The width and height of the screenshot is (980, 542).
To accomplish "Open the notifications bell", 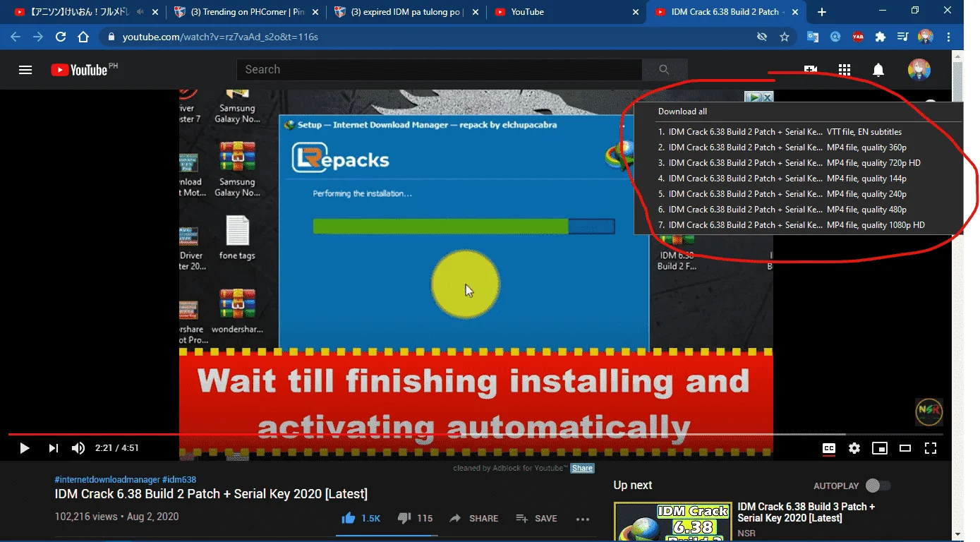I will (x=878, y=70).
